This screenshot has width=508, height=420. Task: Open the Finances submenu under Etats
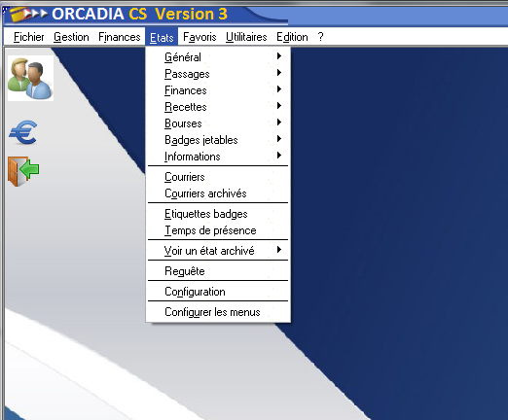pos(218,90)
